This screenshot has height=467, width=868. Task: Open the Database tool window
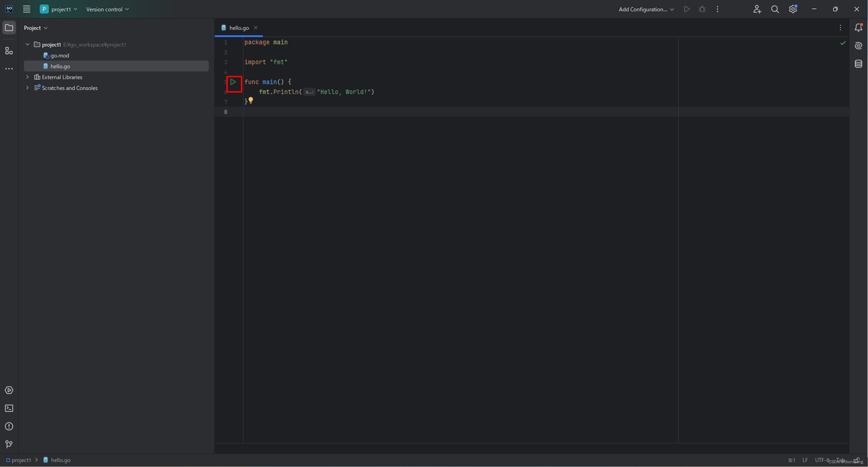[858, 64]
